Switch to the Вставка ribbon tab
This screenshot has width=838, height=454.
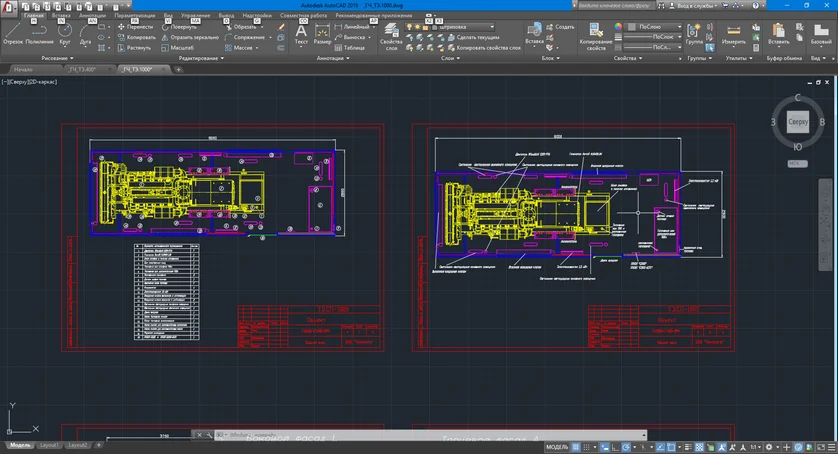click(x=61, y=16)
